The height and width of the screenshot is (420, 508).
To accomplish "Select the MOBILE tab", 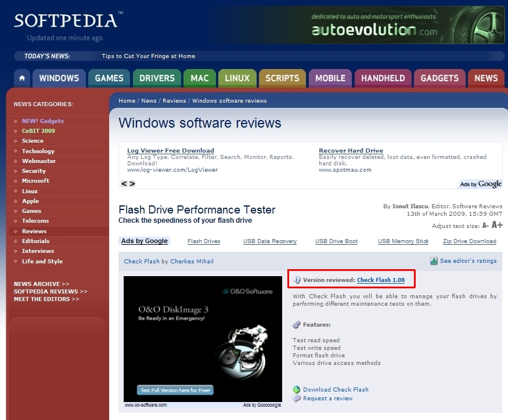I will 330,78.
